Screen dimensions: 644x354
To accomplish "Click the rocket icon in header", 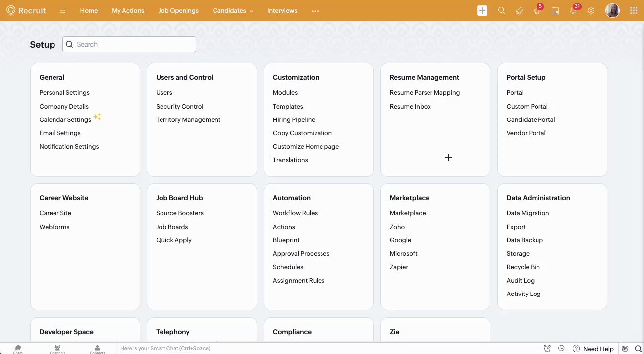I will [520, 11].
